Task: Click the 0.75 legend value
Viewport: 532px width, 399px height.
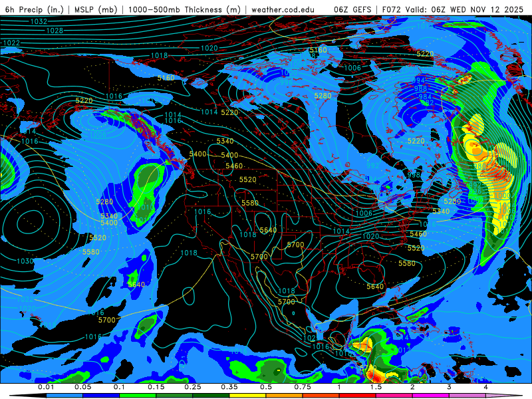Action: tap(303, 387)
